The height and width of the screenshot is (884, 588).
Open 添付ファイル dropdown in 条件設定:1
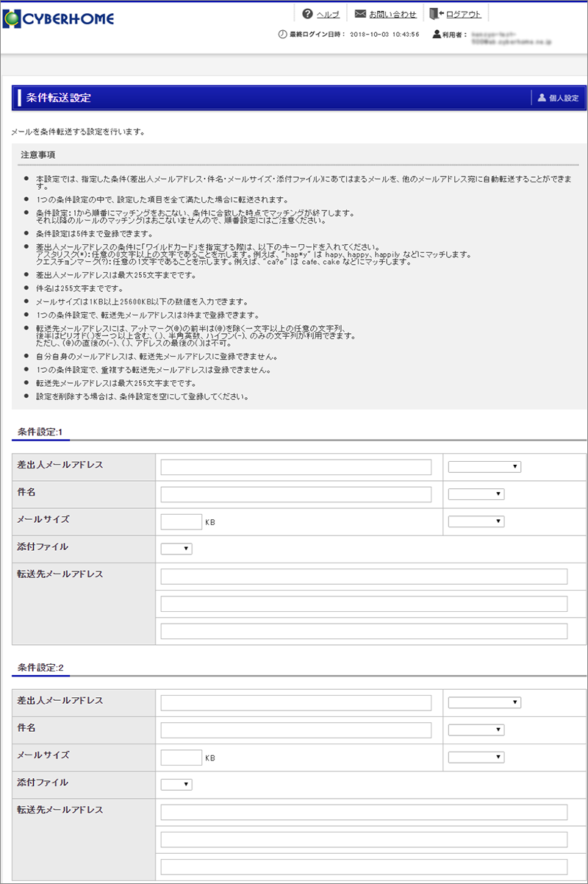pyautogui.click(x=176, y=549)
